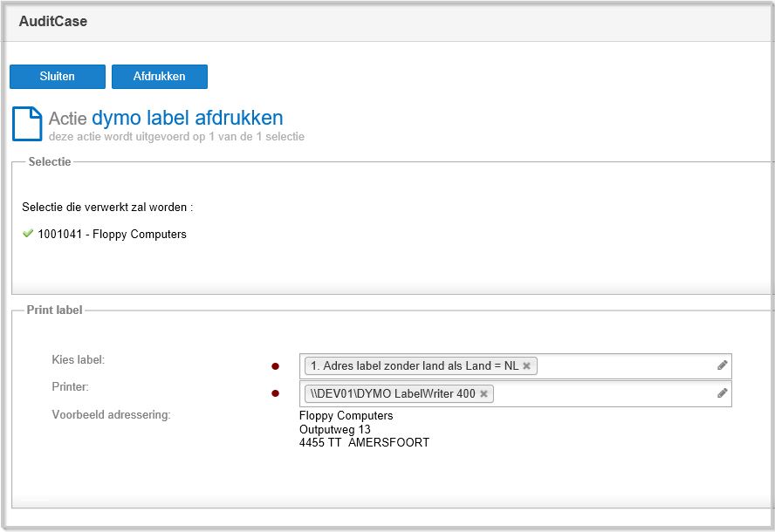Viewport: 775px width, 532px height.
Task: Click the Voorbeeld adressering address preview text
Action: pyautogui.click(x=364, y=429)
